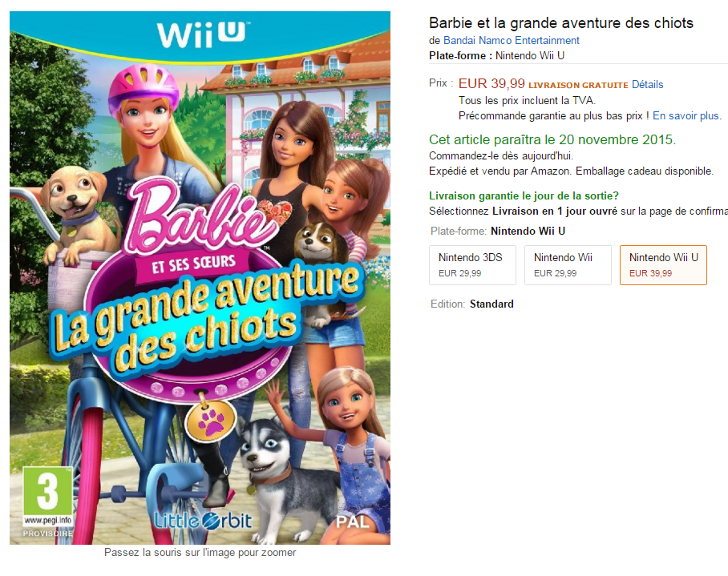Click the EUR 39,99 price

point(491,83)
